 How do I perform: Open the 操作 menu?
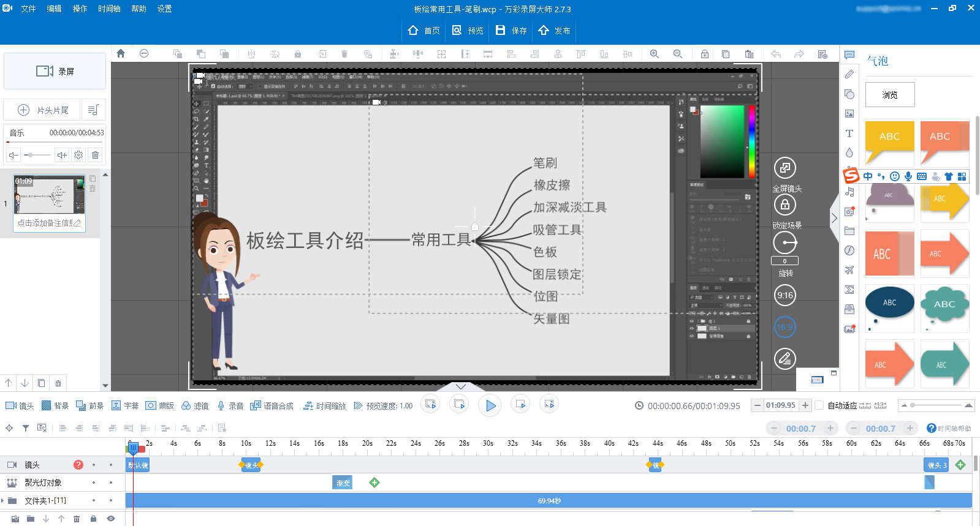click(80, 9)
